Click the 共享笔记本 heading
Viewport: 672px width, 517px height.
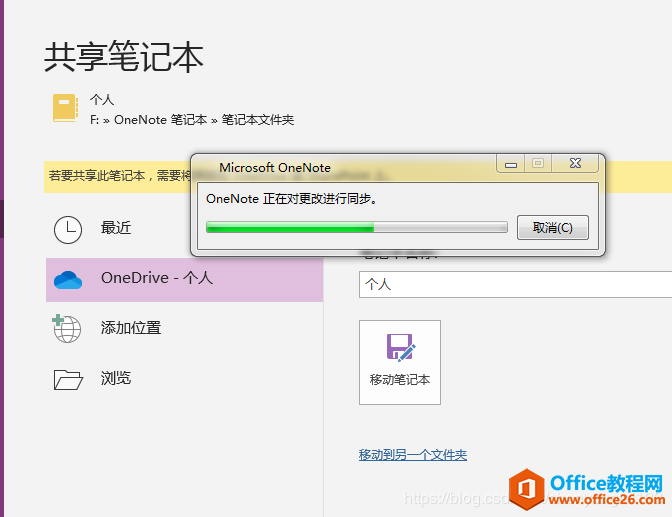pos(124,57)
